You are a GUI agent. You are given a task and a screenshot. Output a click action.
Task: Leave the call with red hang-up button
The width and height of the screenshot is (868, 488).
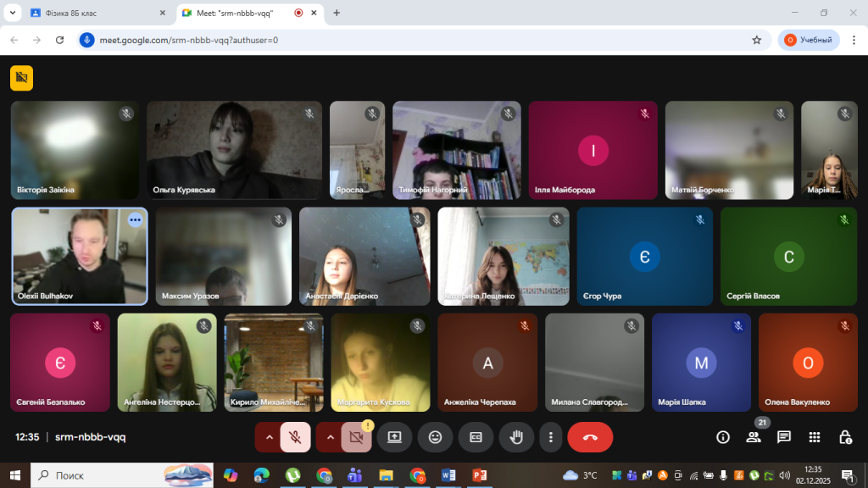(x=590, y=437)
